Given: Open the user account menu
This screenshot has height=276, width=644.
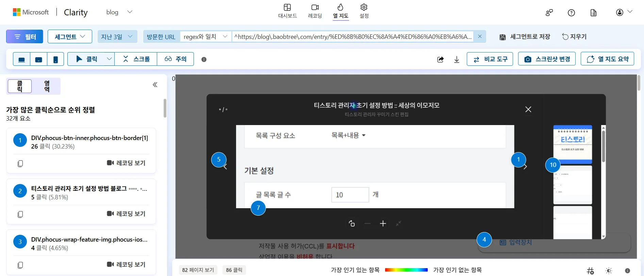Looking at the screenshot, I should pos(624,12).
